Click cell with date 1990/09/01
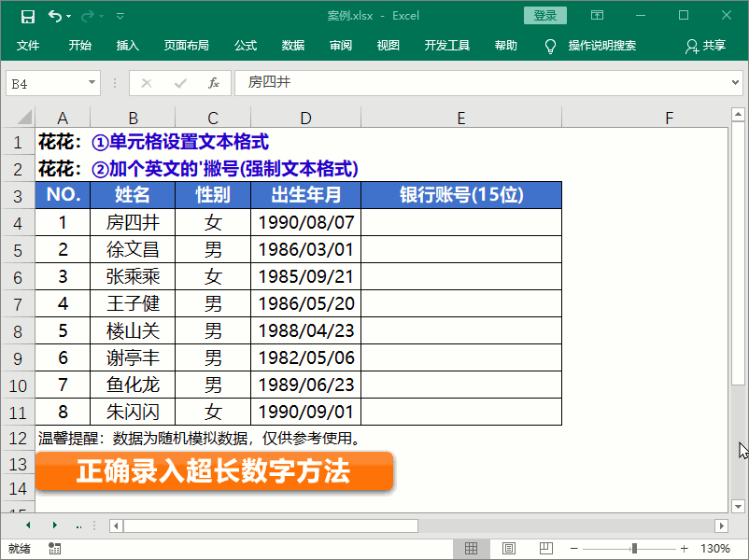749x560 pixels. [x=305, y=412]
